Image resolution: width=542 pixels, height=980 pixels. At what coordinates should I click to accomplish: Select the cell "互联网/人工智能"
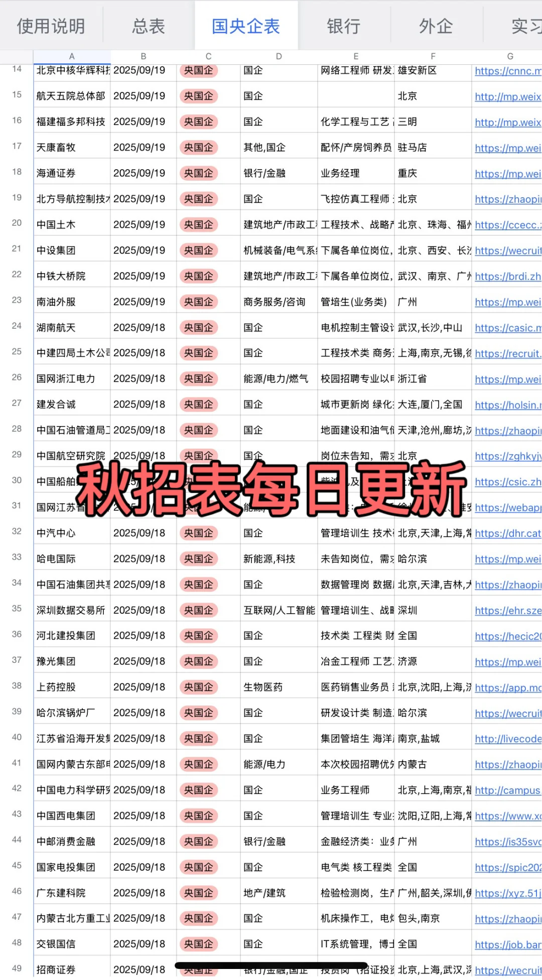(279, 610)
